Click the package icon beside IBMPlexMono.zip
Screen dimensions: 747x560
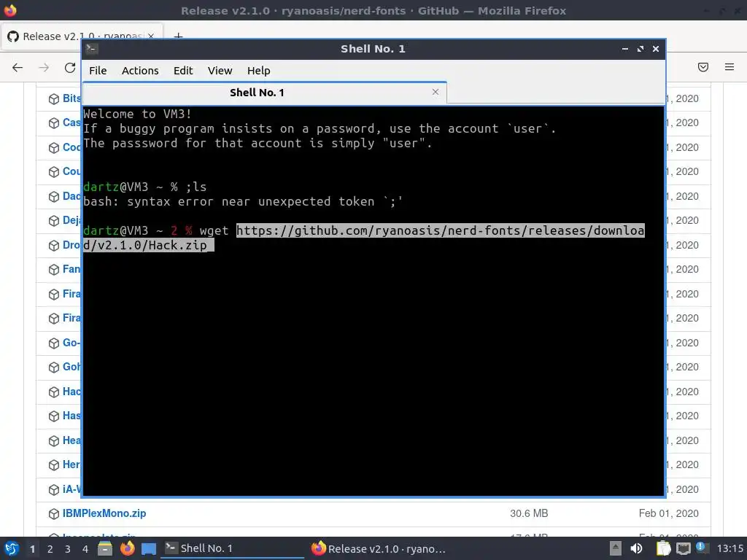click(x=53, y=514)
